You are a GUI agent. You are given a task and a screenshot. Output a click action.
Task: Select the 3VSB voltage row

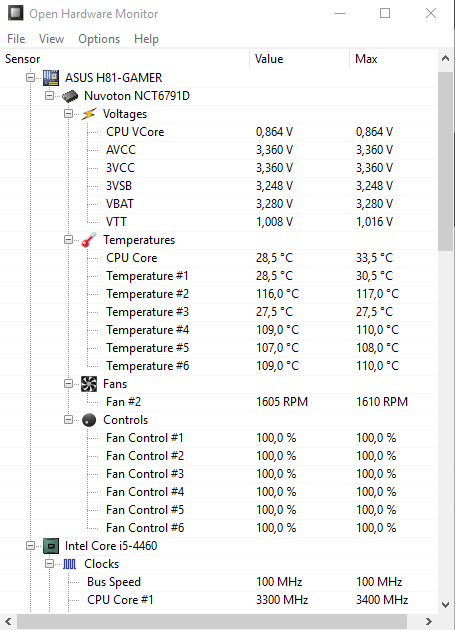(219, 186)
